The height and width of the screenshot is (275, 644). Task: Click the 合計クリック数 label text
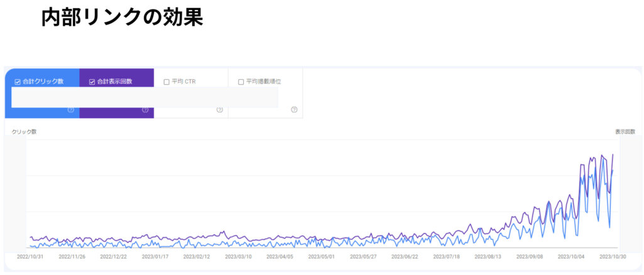tap(43, 81)
